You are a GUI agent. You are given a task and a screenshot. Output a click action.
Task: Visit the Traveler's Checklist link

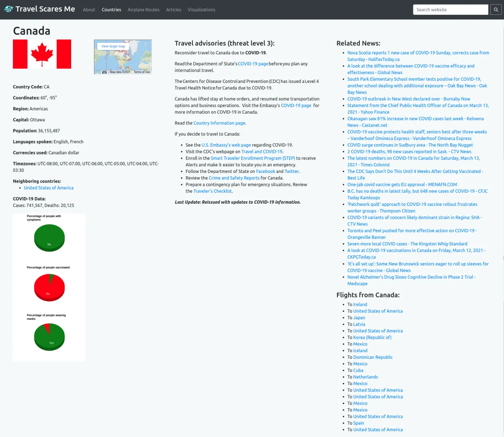point(212,191)
